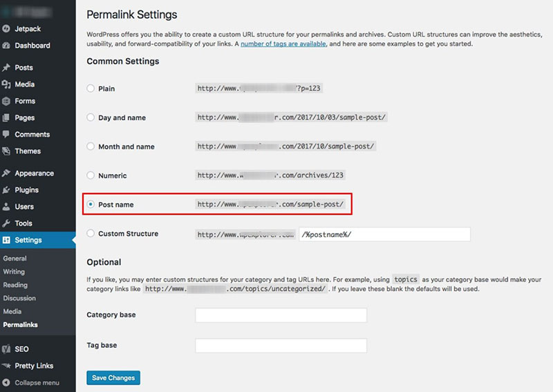Open Jetpack from its sidebar icon
Viewport: 553px width, 392px height.
click(6, 28)
